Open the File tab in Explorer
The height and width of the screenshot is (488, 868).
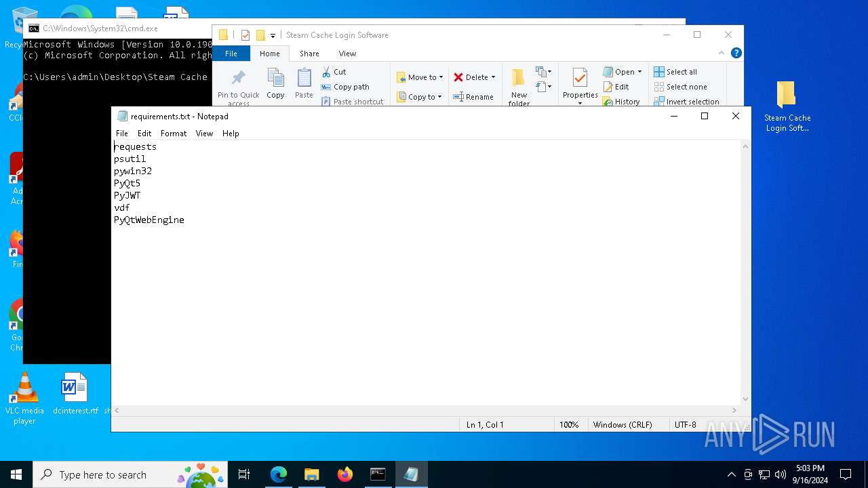click(x=231, y=54)
